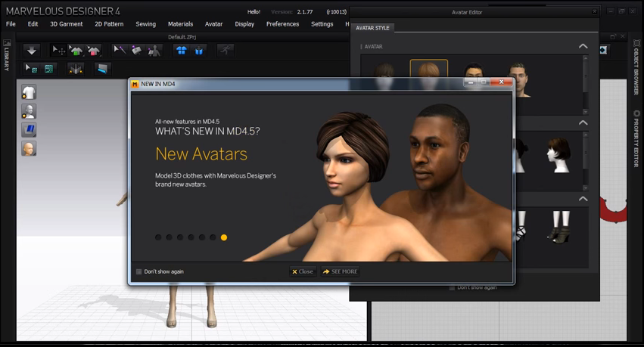Image resolution: width=644 pixels, height=347 pixels.
Task: Open the Preferences menu
Action: (x=282, y=23)
